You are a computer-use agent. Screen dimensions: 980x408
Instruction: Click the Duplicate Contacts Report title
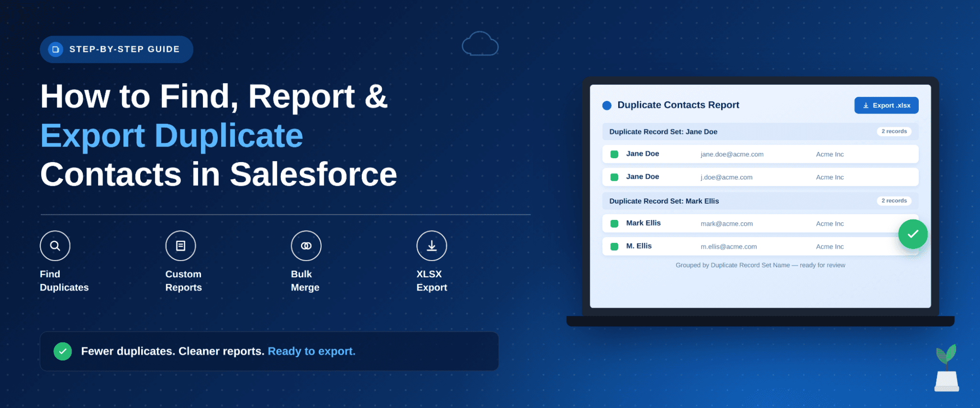point(678,105)
